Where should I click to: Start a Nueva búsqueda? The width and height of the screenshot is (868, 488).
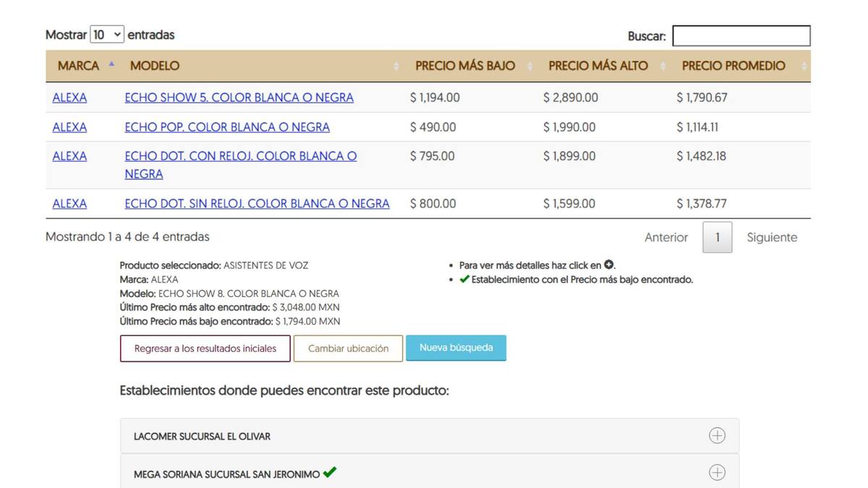[x=456, y=348]
